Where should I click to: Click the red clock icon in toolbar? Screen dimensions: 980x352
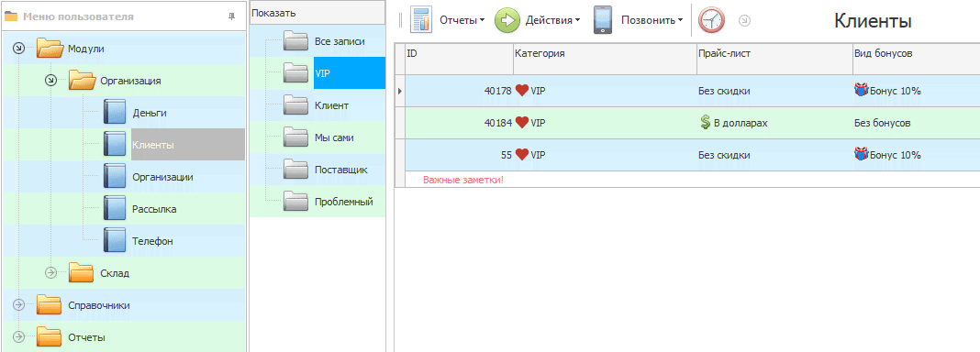711,20
